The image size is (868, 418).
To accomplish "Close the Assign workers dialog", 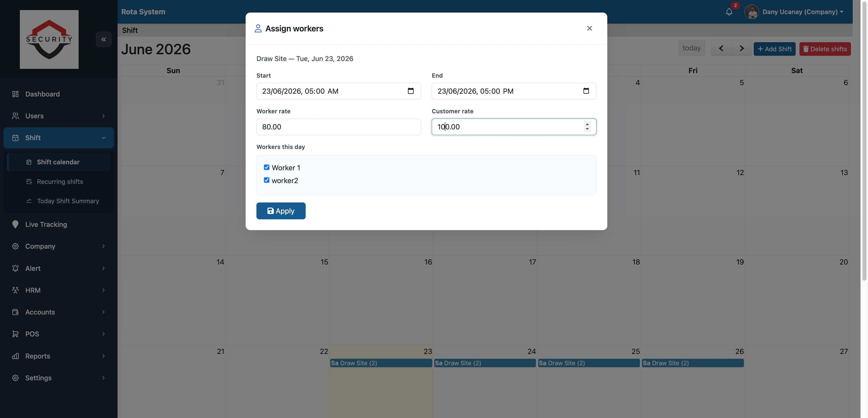I will pos(589,28).
